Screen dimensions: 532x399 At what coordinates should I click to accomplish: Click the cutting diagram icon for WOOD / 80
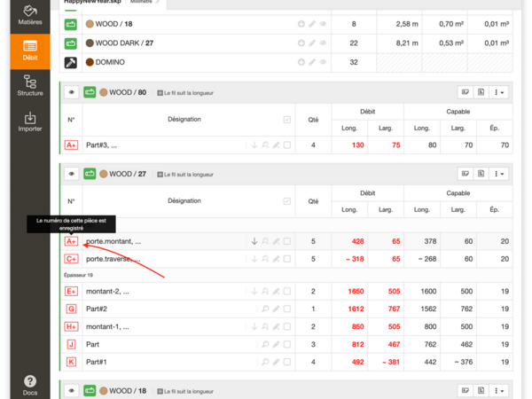465,91
